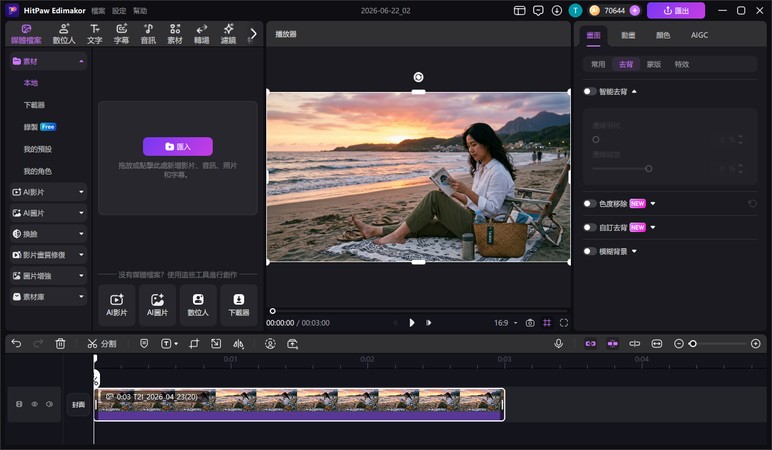Click the microphone voice-over icon
Image resolution: width=772 pixels, height=450 pixels.
click(558, 344)
